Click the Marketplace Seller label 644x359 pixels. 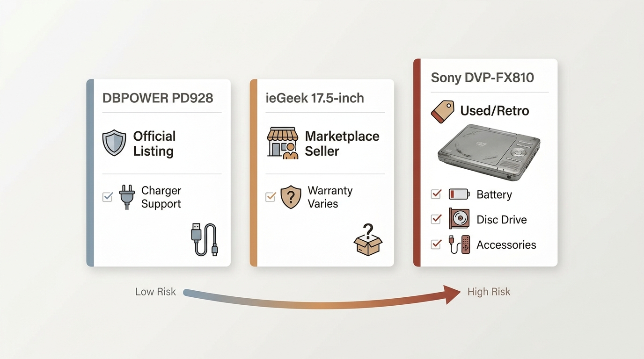[x=342, y=144]
